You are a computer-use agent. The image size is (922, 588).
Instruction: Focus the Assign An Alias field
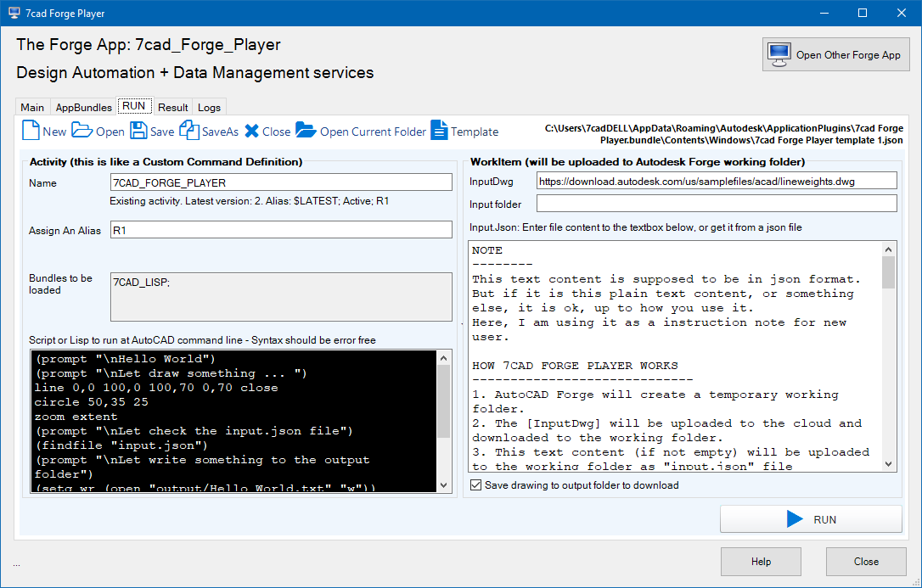[281, 230]
